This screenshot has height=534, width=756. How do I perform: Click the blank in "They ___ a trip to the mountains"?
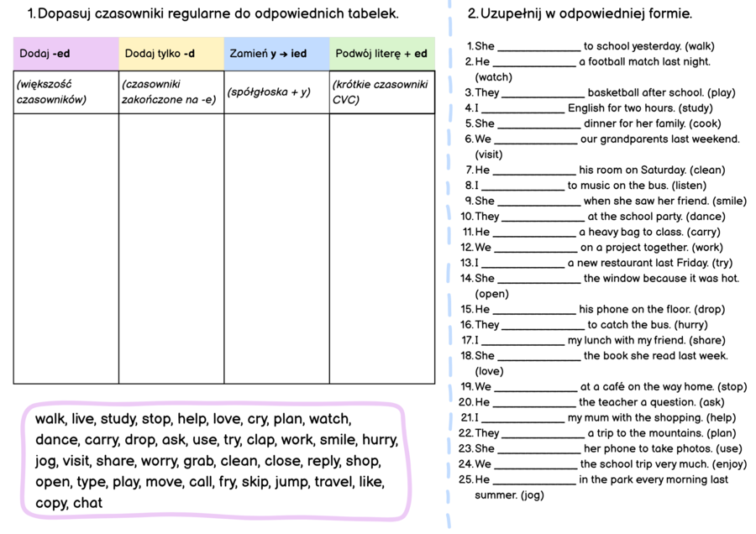pos(543,435)
